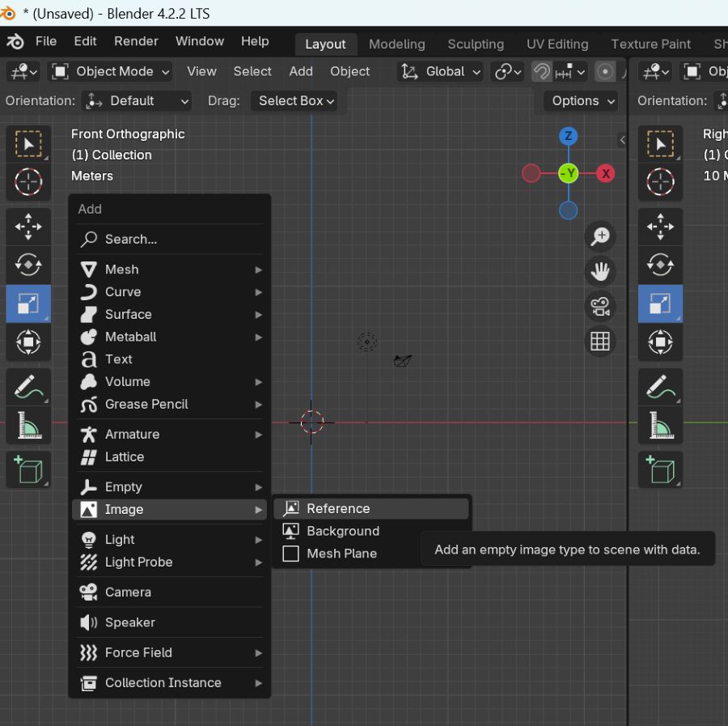
Task: Choose Background from the Image submenu
Action: pos(371,531)
